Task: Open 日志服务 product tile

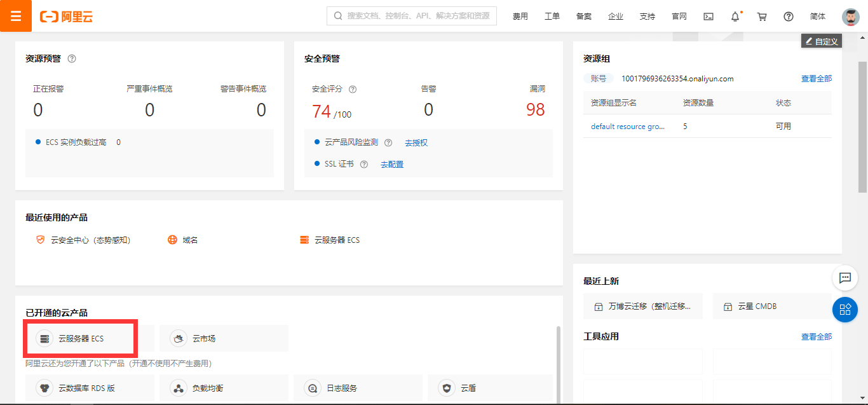Action: 358,388
